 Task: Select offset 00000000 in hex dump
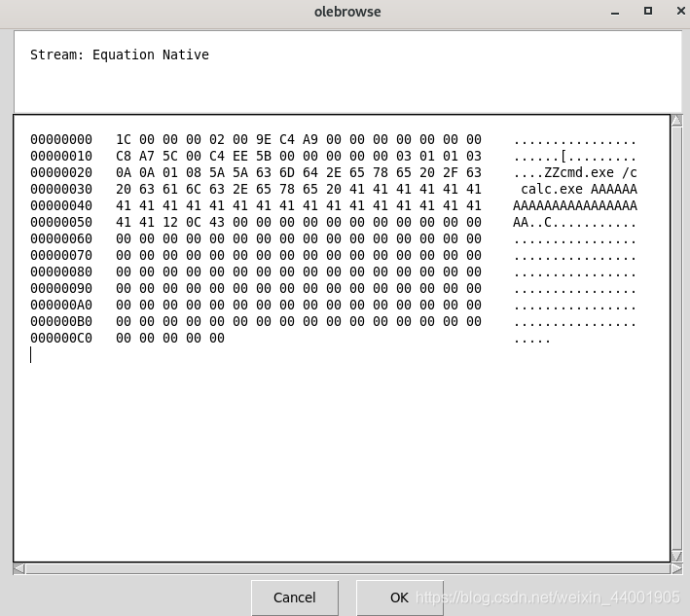(61, 139)
